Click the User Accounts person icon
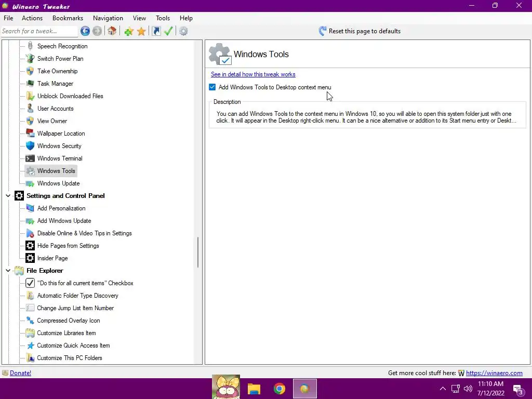The image size is (532, 399). point(30,109)
